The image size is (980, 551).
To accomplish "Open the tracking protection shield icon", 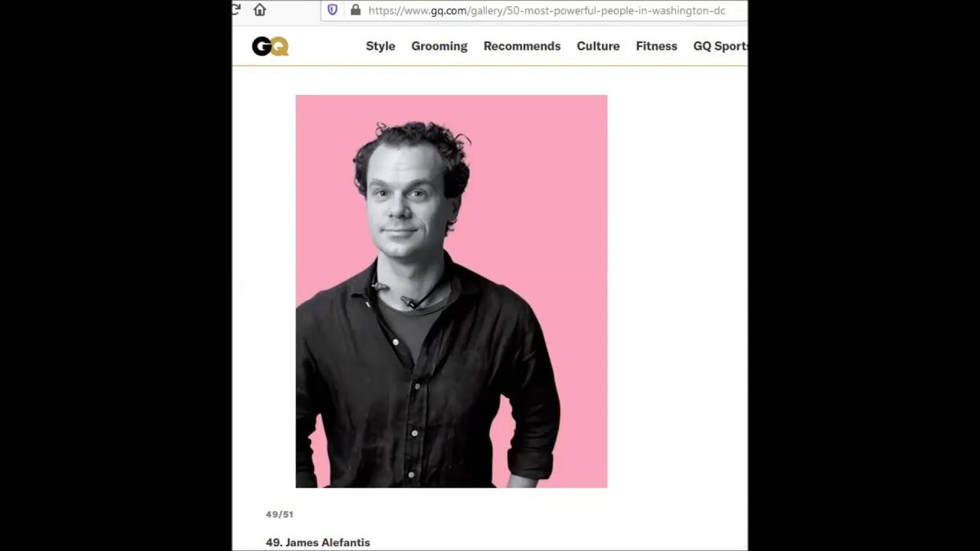I will point(332,10).
